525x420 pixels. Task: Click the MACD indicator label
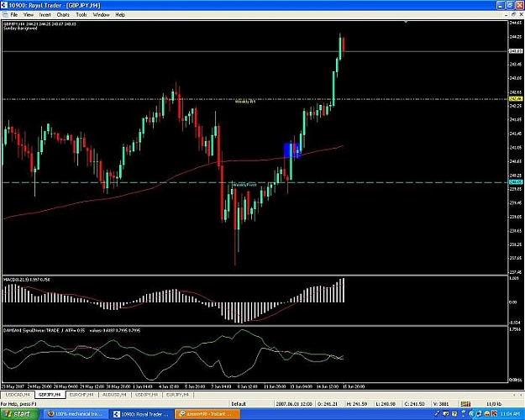pyautogui.click(x=26, y=280)
